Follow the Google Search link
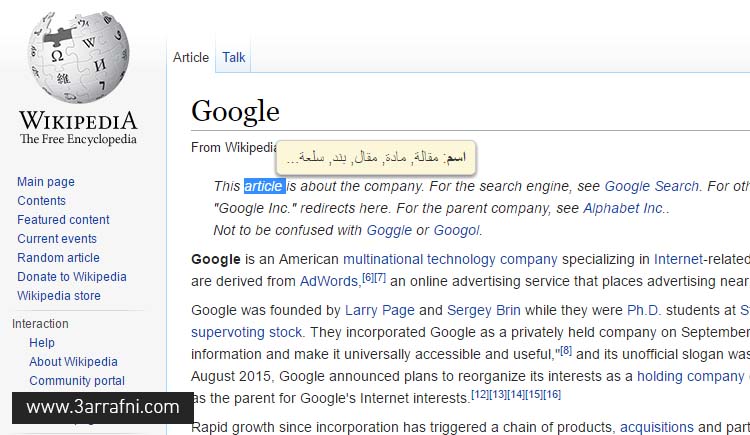The width and height of the screenshot is (750, 435). pyautogui.click(x=652, y=186)
